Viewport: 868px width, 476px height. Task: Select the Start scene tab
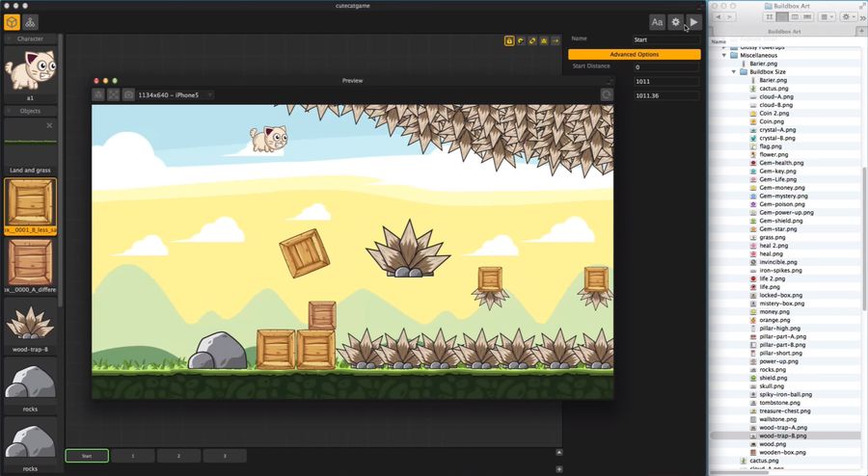[x=87, y=456]
